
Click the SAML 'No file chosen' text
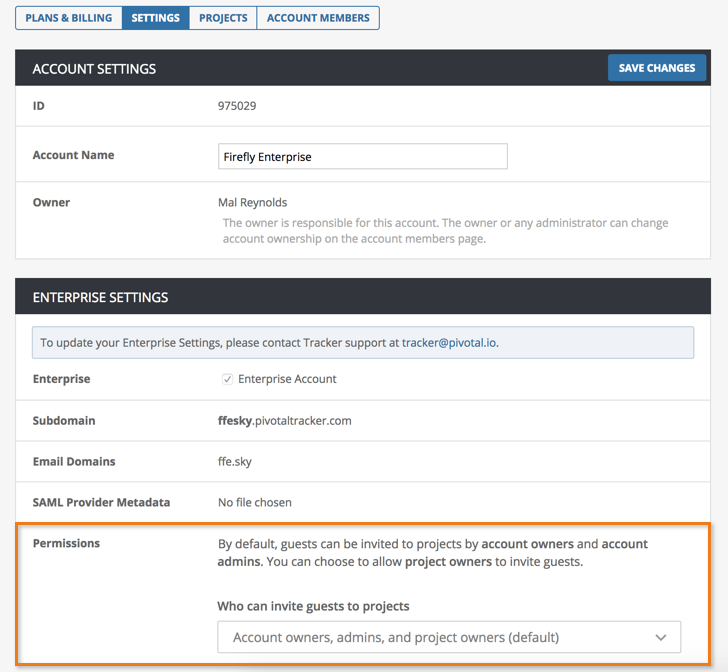(255, 502)
